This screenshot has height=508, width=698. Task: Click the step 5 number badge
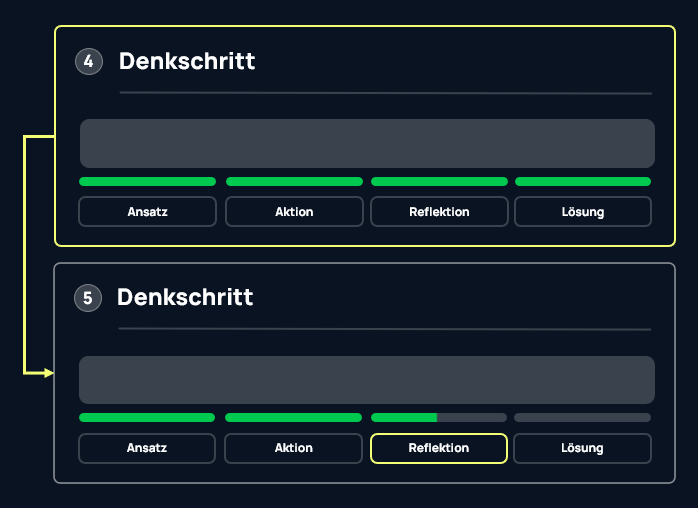pos(87,298)
